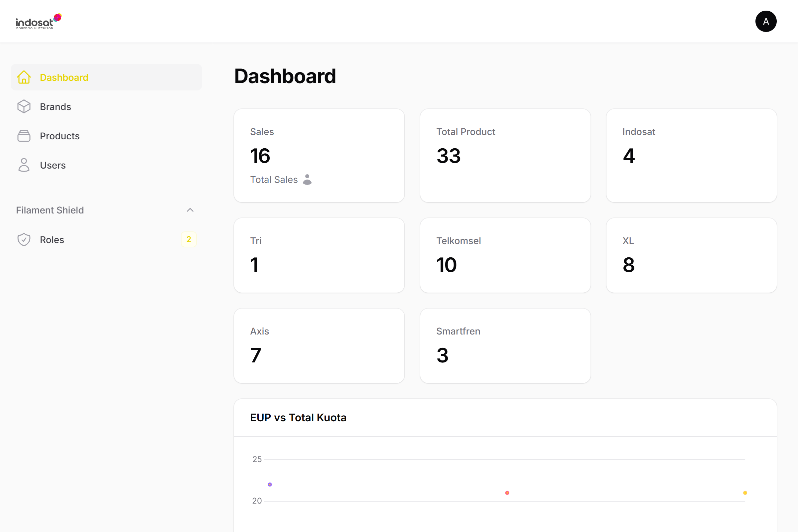Click the Brands cube icon
The height and width of the screenshot is (532, 798).
tap(24, 106)
